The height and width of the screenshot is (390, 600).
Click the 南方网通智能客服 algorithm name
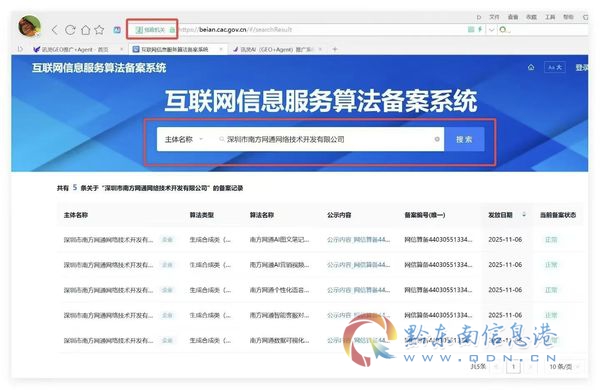click(279, 315)
